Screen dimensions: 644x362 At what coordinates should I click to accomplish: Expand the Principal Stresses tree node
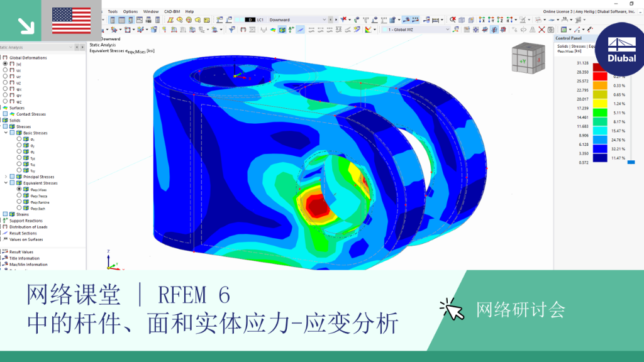click(6, 177)
